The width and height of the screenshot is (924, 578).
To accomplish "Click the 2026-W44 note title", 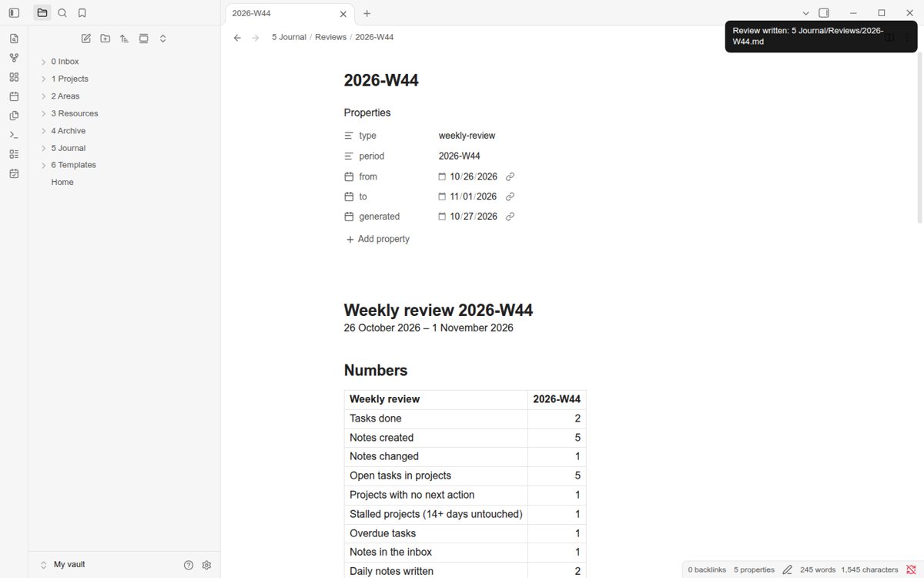I will [x=381, y=80].
